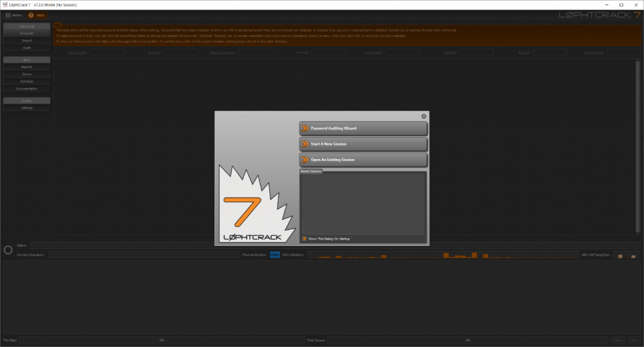Click the Thermal Monitor COOL indicator
Viewport: 644px width, 347px height.
[274, 255]
